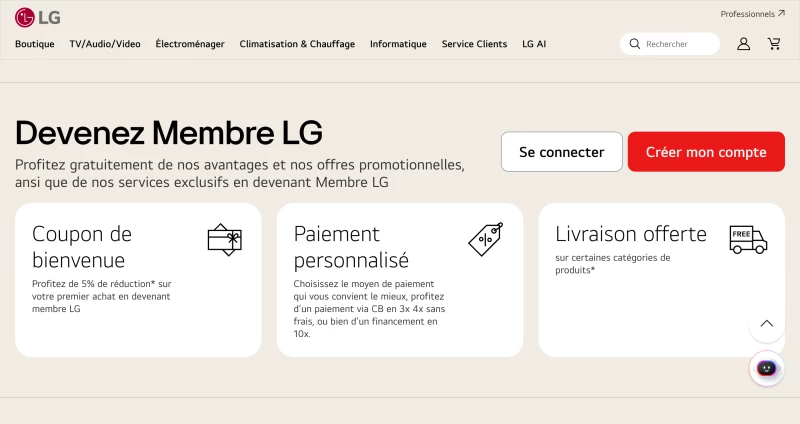
Task: Expand the Climatisation & Chauffage menu
Action: click(297, 44)
